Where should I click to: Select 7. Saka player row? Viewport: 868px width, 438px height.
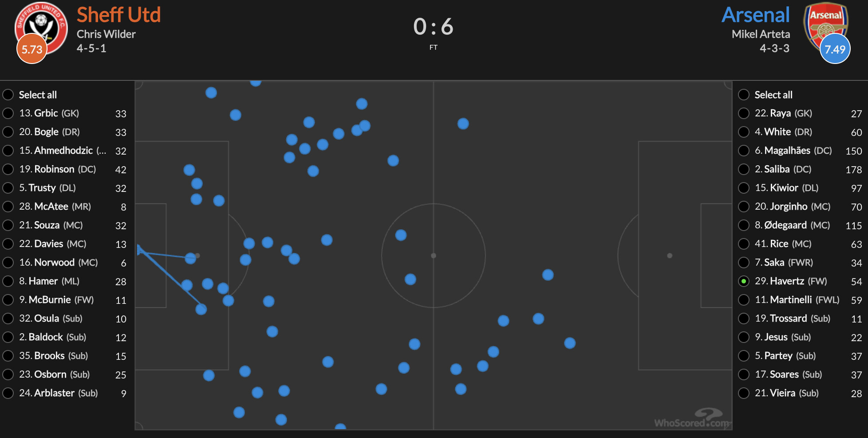[800, 263]
